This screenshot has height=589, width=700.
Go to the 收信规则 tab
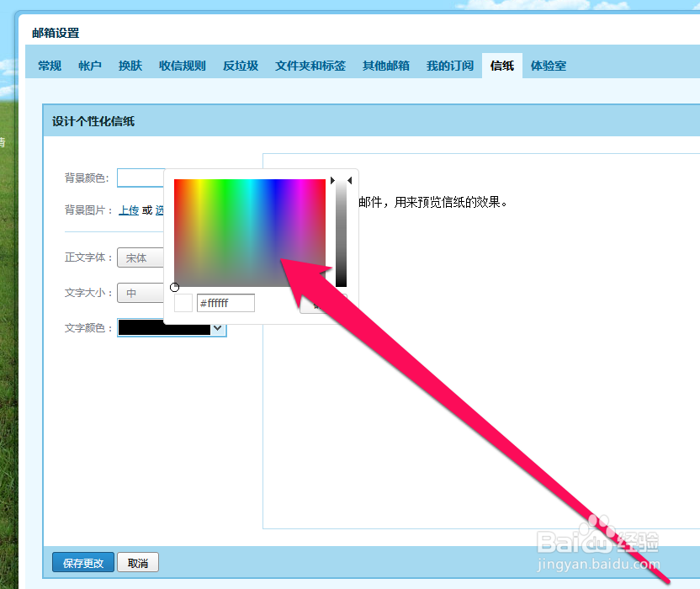point(182,66)
